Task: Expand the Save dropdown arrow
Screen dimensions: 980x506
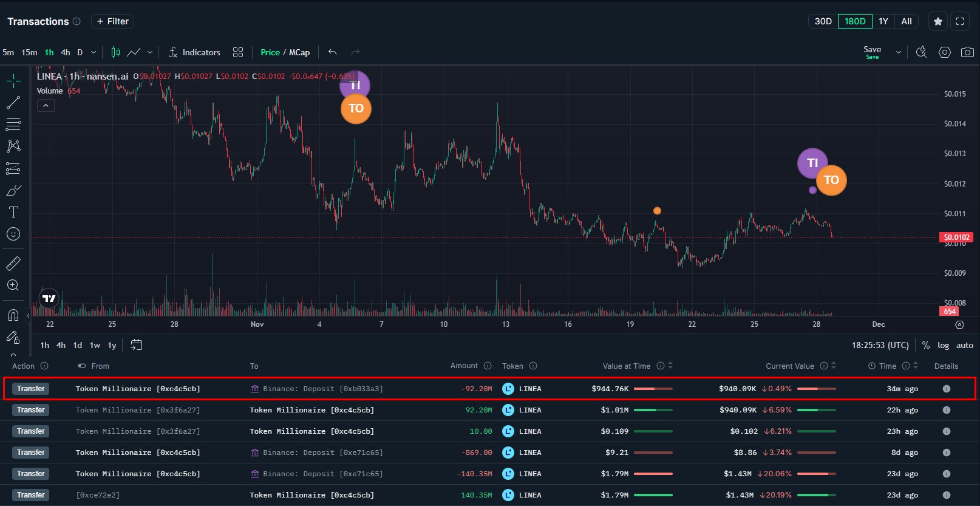Action: point(899,53)
